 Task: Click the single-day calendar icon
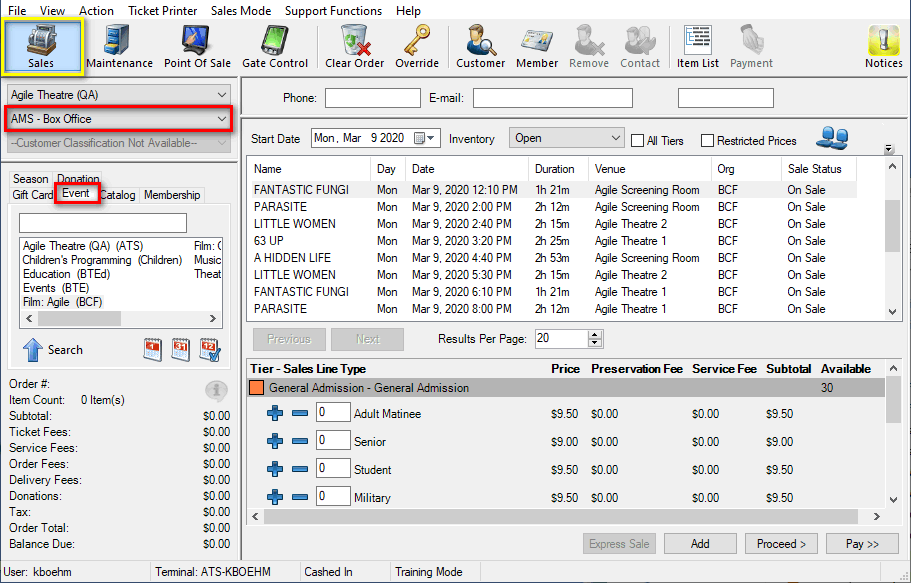tap(152, 349)
